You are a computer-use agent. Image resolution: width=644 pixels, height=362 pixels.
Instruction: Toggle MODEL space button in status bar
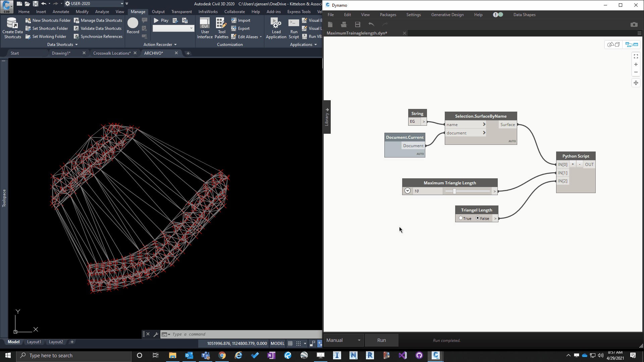pyautogui.click(x=277, y=343)
